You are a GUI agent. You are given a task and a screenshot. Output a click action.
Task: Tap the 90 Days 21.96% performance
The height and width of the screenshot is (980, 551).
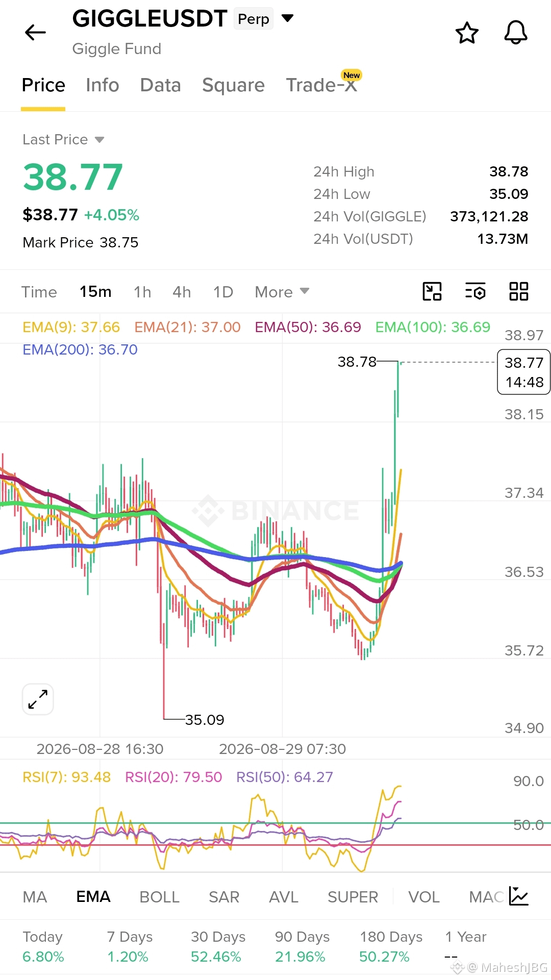(302, 946)
